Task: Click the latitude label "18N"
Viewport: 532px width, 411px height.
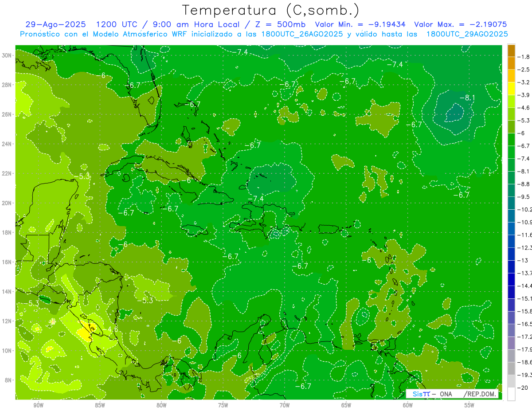Action: coord(8,232)
